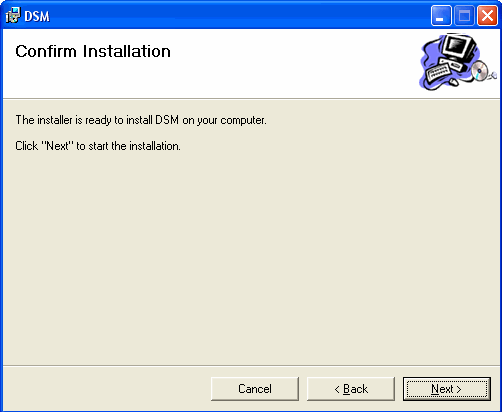Click the Next button to start installation
Image resolution: width=502 pixels, height=412 pixels.
pos(447,389)
